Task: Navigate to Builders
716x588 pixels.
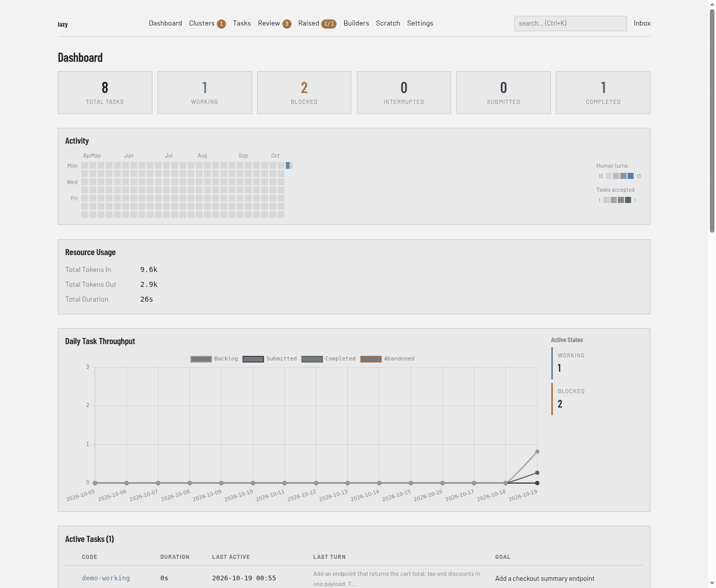Action: tap(356, 24)
